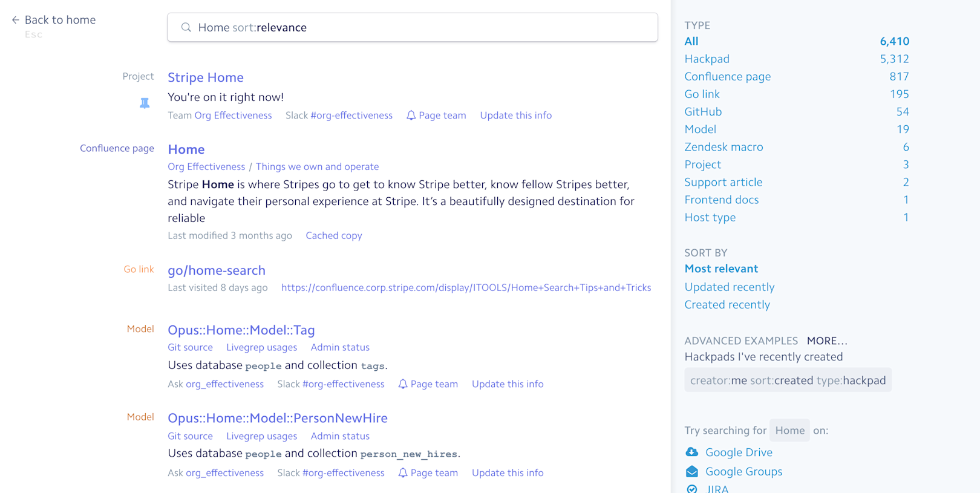The height and width of the screenshot is (493, 980).
Task: Search Home on Google Groups
Action: pyautogui.click(x=743, y=471)
